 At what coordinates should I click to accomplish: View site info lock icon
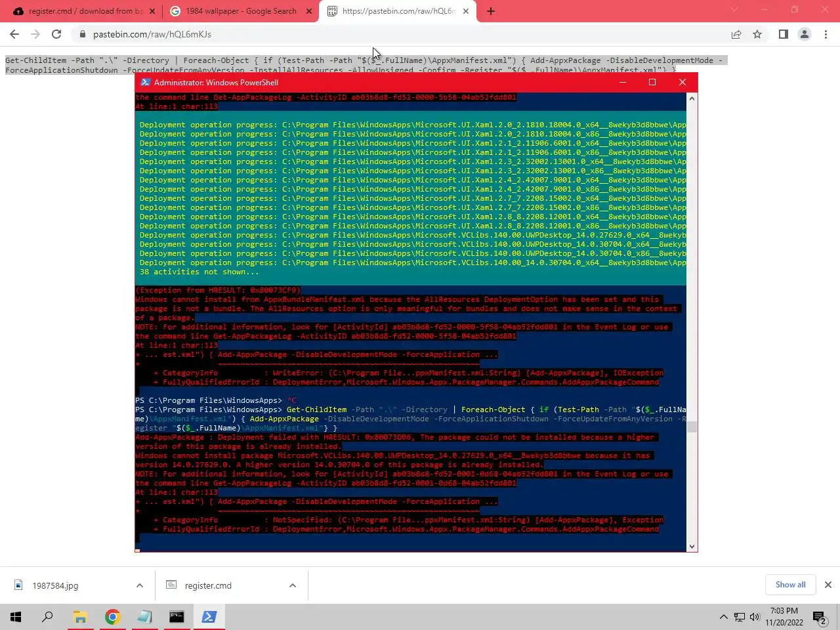(x=83, y=34)
